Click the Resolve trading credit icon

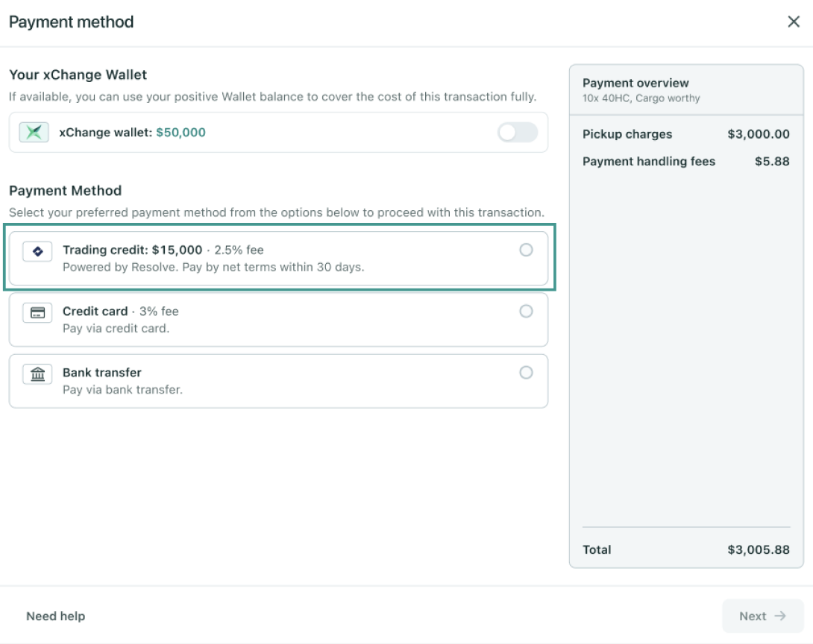pos(37,251)
